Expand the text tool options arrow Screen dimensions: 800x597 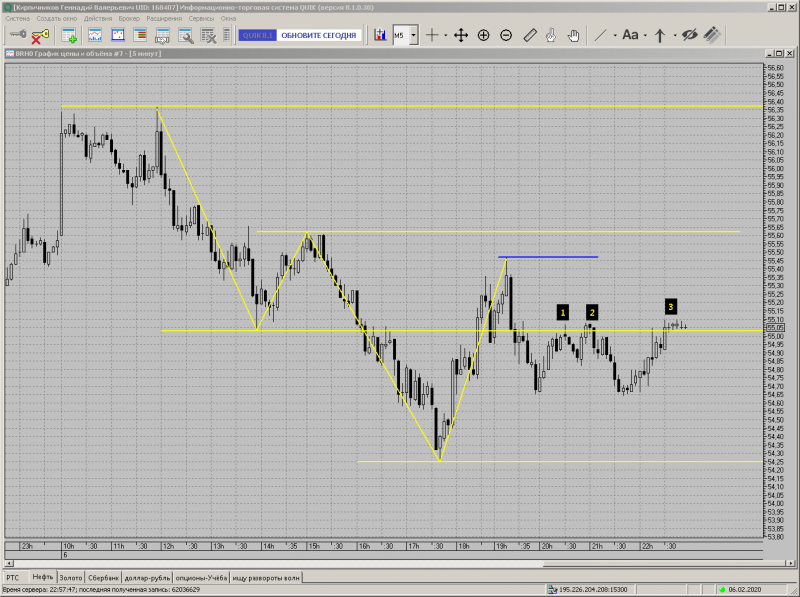click(x=645, y=35)
